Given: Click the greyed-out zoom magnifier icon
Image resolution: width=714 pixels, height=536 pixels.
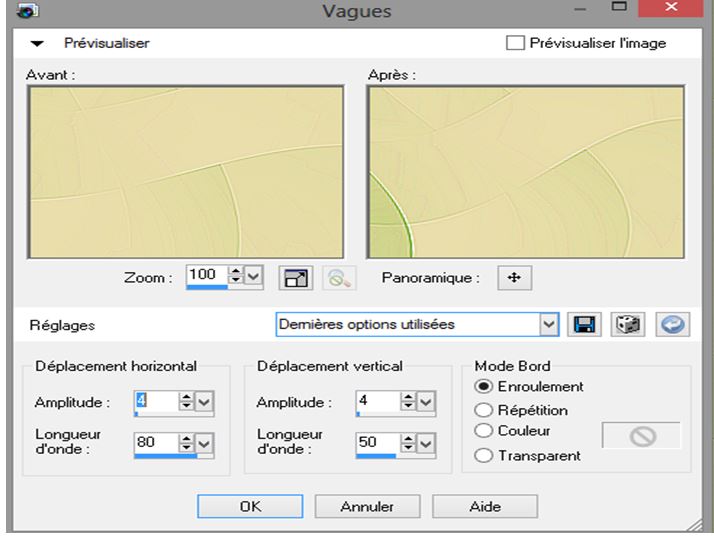Looking at the screenshot, I should 339,278.
